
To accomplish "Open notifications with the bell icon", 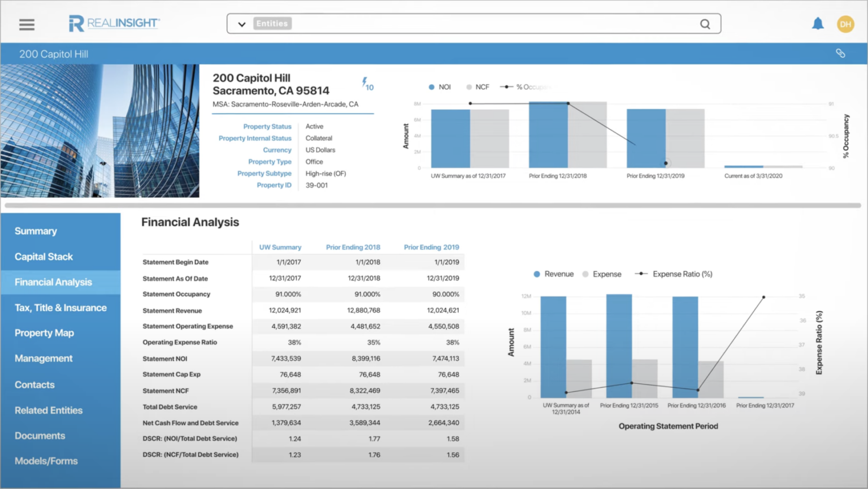I will [818, 24].
